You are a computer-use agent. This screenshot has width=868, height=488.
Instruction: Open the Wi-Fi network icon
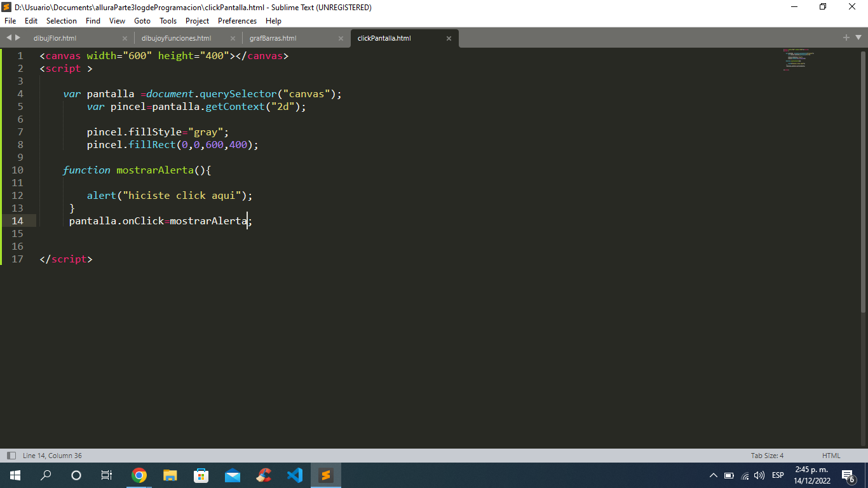click(x=745, y=475)
